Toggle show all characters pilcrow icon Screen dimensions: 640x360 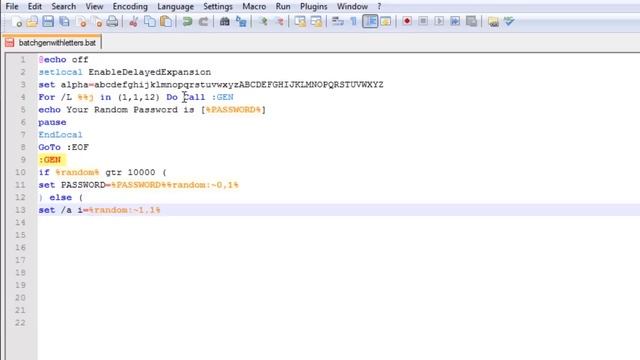[x=353, y=22]
